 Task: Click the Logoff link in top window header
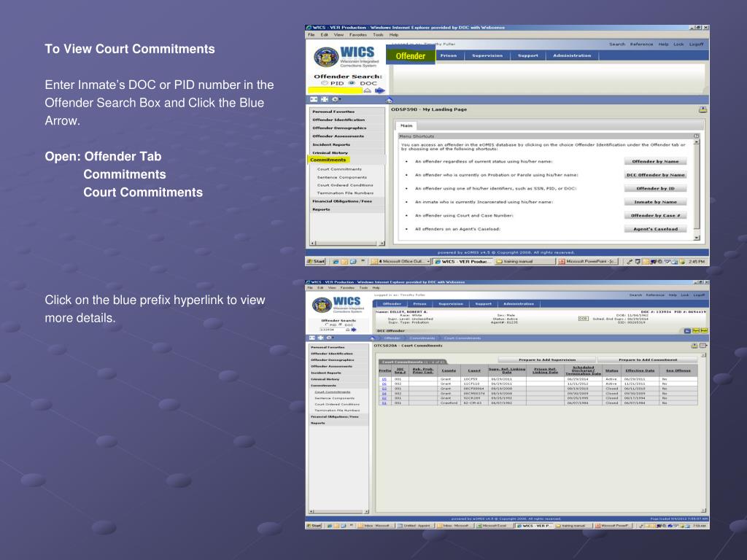[696, 44]
